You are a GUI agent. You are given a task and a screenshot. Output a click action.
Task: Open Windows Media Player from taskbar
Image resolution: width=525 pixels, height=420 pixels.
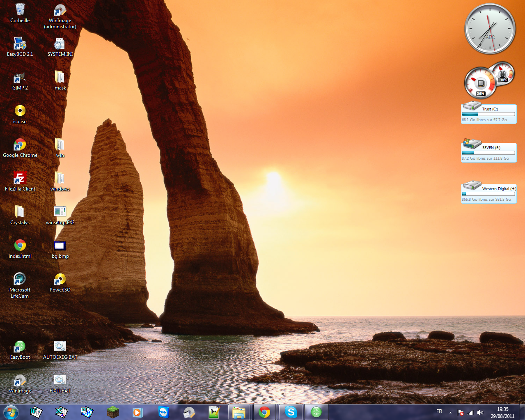coord(138,412)
